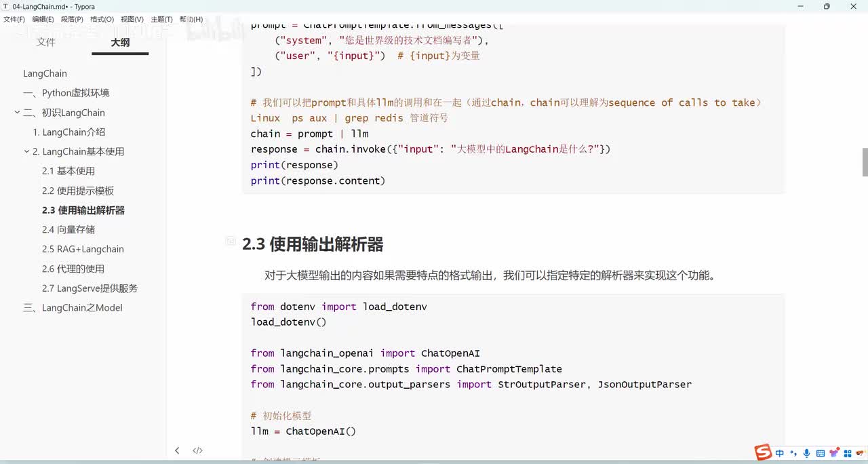Image resolution: width=868 pixels, height=464 pixels.
Task: Click 'Linux ps aux | grep redis' line
Action: 349,118
